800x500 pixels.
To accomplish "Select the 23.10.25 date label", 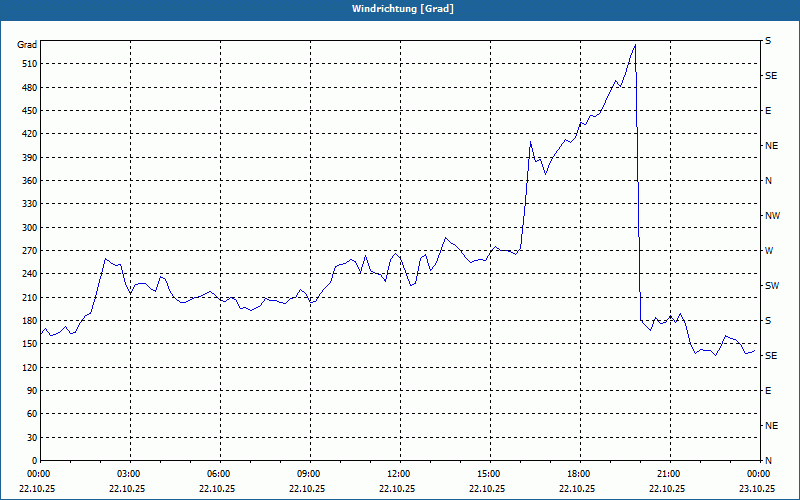I will point(757,488).
